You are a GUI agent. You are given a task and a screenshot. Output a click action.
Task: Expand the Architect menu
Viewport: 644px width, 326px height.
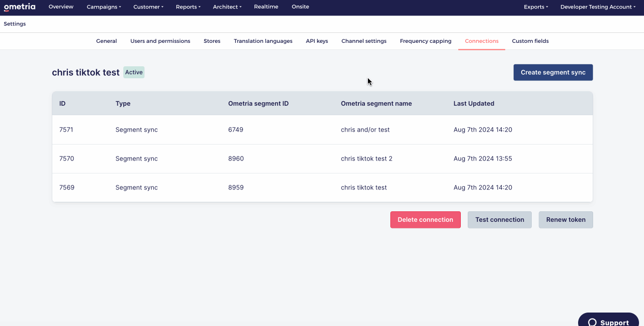coord(227,7)
